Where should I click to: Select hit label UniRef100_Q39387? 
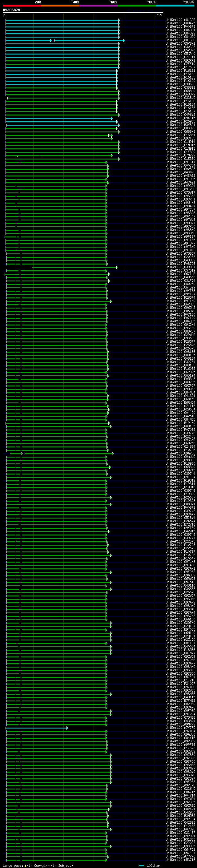coord(180,267)
